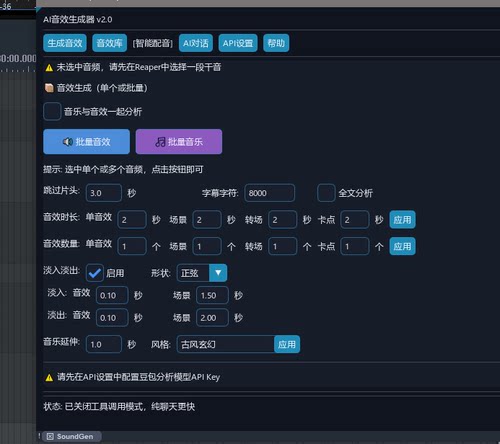The width and height of the screenshot is (500, 444).
Task: Click the 风格 古风玄幻 text field
Action: (x=226, y=344)
